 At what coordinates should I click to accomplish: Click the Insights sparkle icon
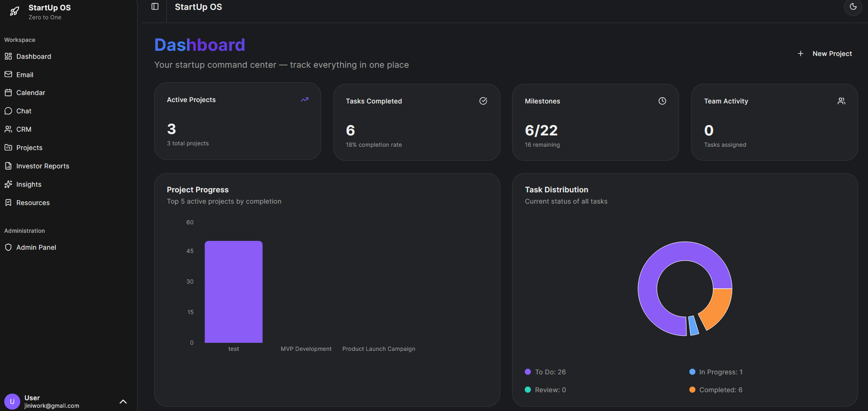[8, 184]
